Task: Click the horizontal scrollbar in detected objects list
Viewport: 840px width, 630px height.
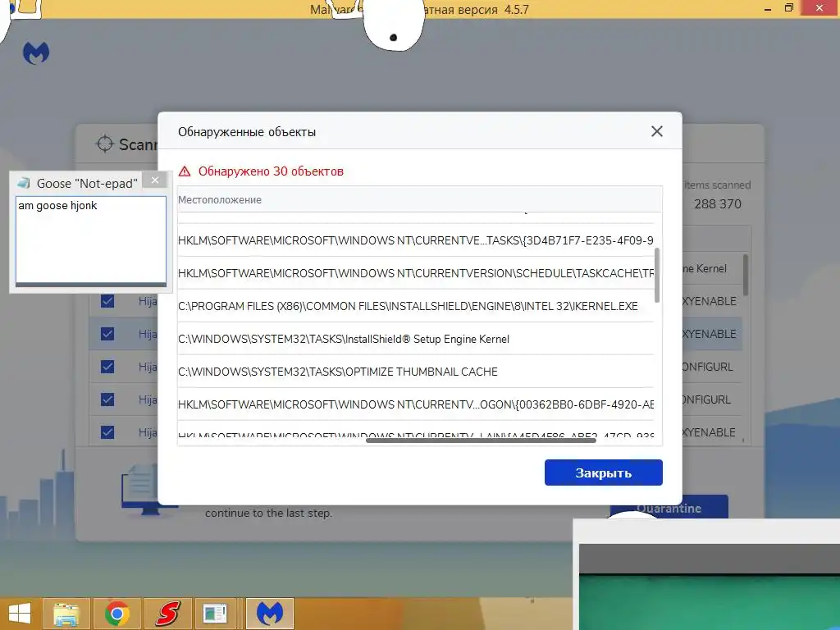Action: 481,441
